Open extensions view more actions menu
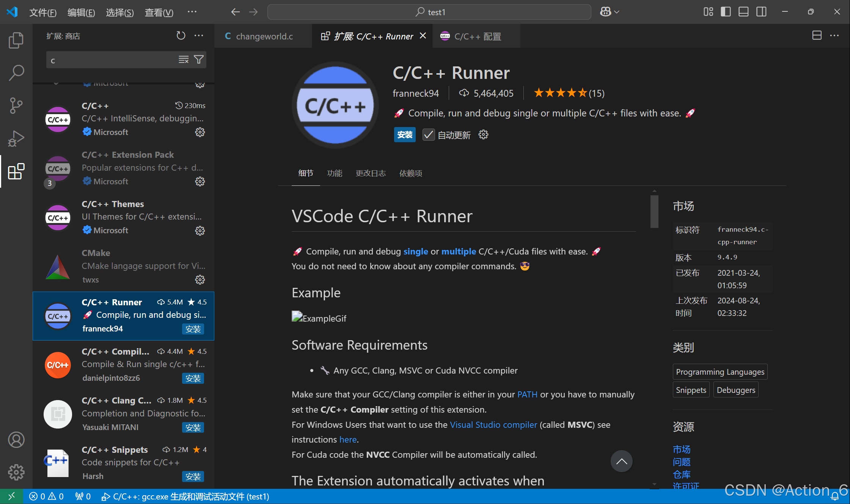 [x=199, y=36]
